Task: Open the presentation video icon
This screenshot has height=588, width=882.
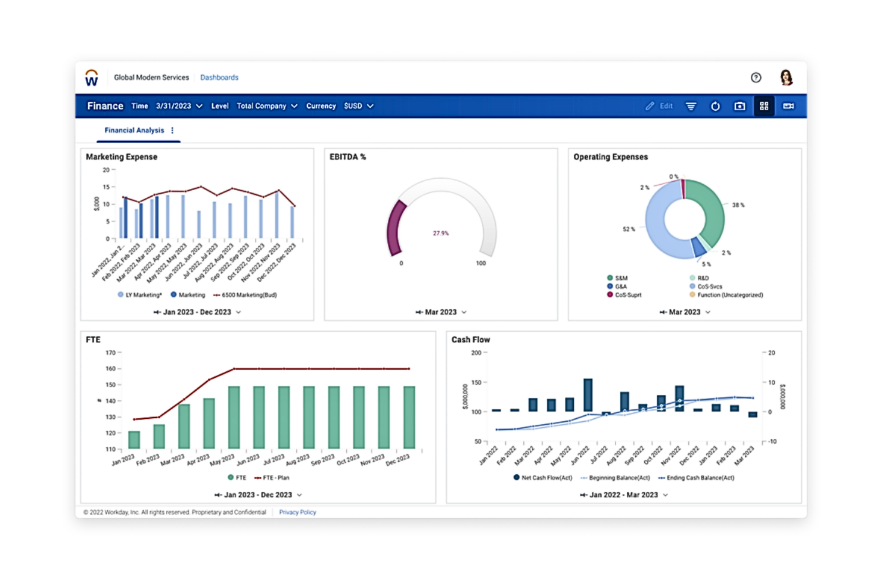Action: [788, 106]
